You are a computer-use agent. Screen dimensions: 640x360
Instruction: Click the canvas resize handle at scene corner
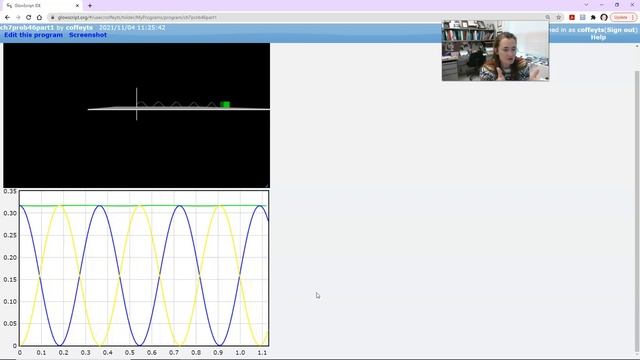[267, 185]
